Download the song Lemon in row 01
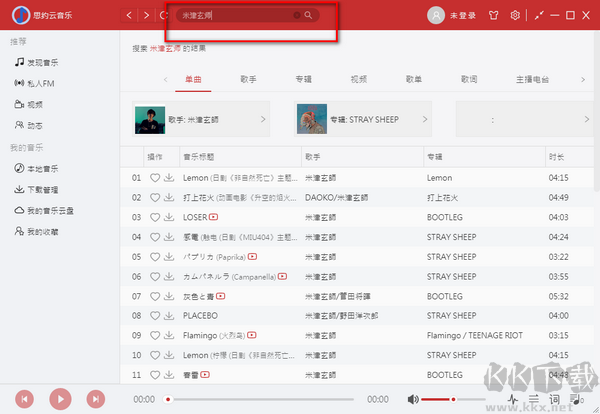The width and height of the screenshot is (600, 414). pos(169,178)
